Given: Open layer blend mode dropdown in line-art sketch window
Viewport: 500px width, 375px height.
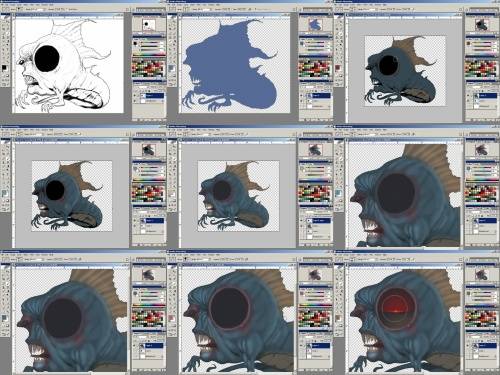Looking at the screenshot, I should pyautogui.click(x=141, y=87).
